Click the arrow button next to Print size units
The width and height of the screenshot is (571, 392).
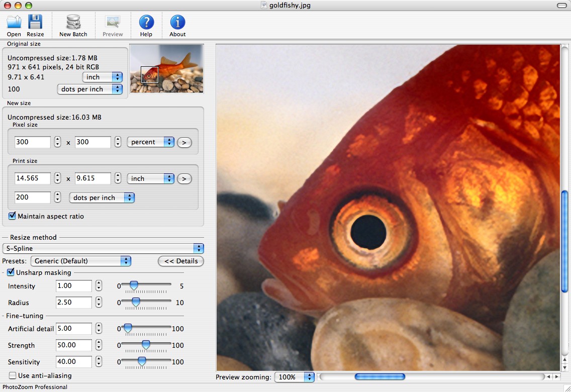click(x=184, y=178)
